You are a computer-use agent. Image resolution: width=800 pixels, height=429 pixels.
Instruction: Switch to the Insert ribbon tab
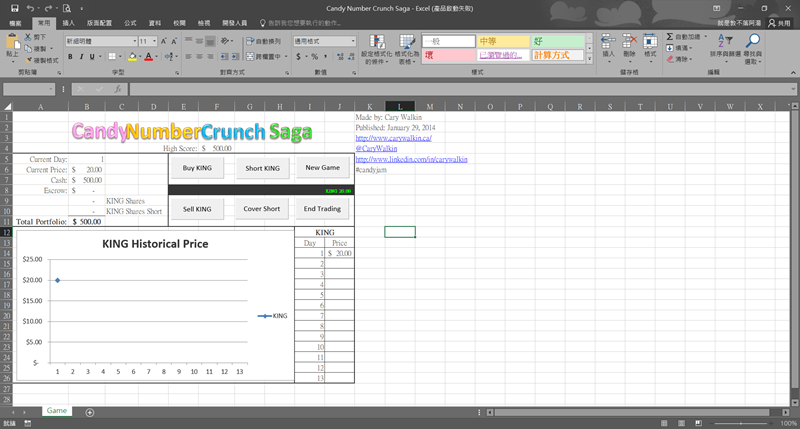(x=68, y=21)
